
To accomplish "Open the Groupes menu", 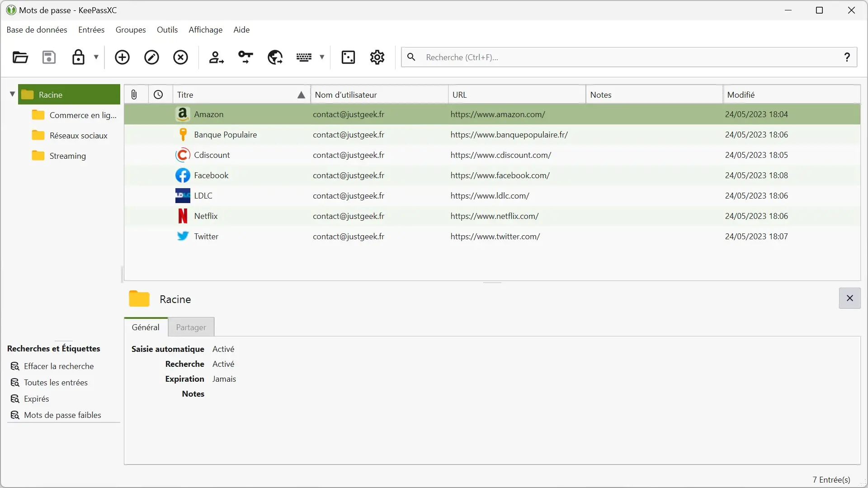I will [x=131, y=30].
